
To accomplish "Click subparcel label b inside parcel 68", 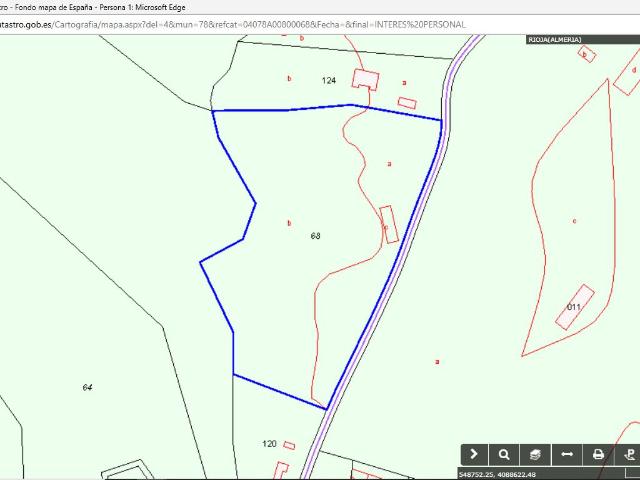I will (x=289, y=223).
